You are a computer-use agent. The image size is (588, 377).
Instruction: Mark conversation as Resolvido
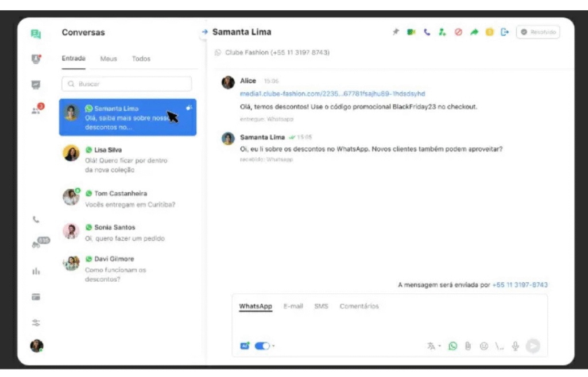(538, 32)
